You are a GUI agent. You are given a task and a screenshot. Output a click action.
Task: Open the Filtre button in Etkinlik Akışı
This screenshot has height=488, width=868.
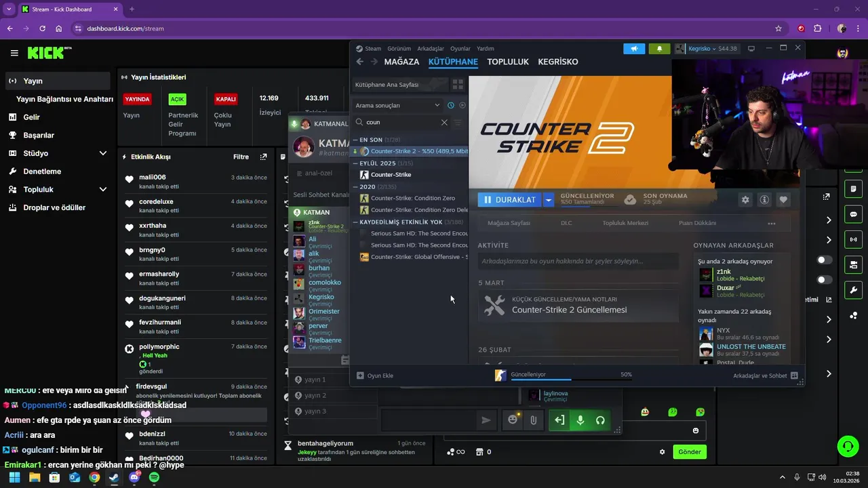tap(241, 157)
